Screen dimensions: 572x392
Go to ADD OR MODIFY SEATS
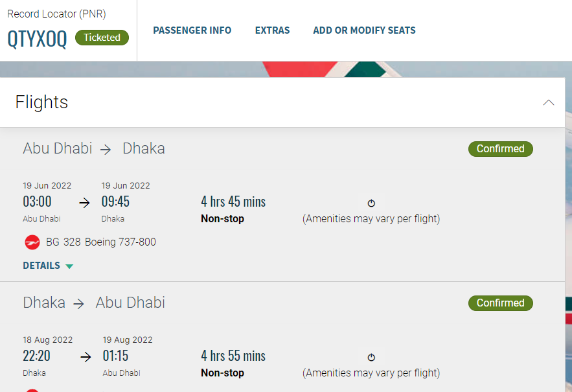click(364, 30)
